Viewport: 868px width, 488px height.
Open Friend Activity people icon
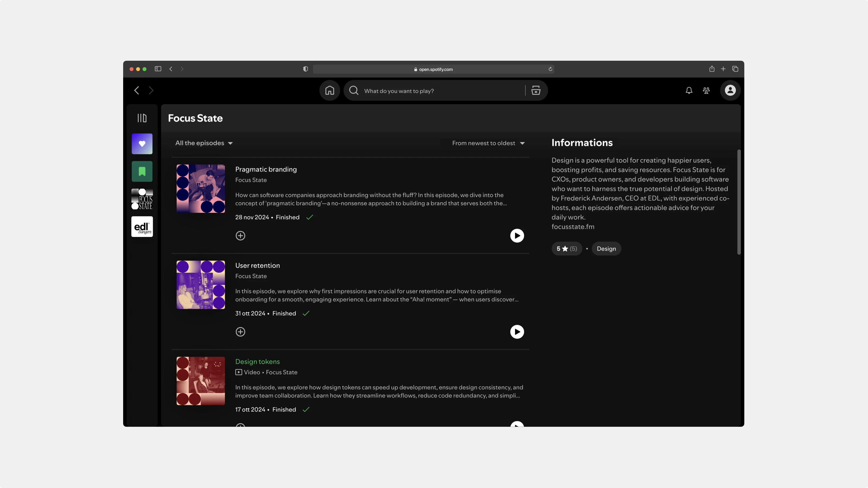coord(706,90)
